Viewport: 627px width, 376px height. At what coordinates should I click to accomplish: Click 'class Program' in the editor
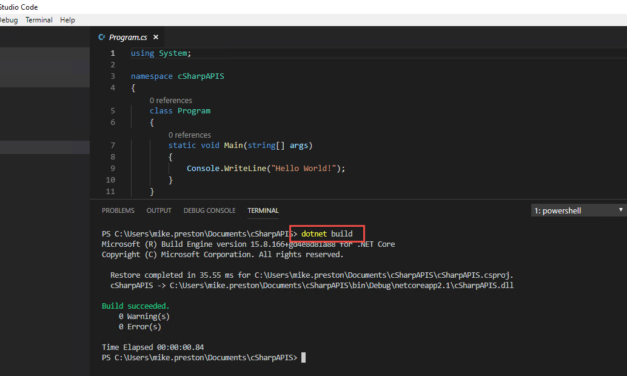click(180, 111)
